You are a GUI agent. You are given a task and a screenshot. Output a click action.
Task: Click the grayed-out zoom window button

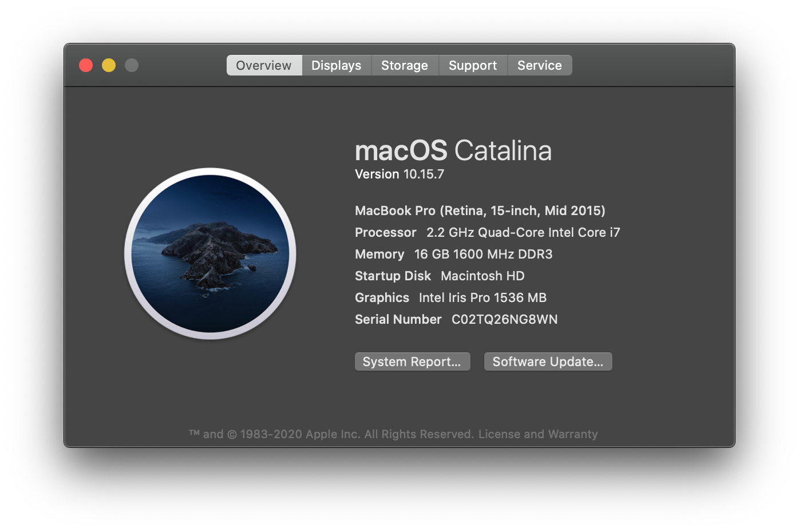[x=132, y=65]
